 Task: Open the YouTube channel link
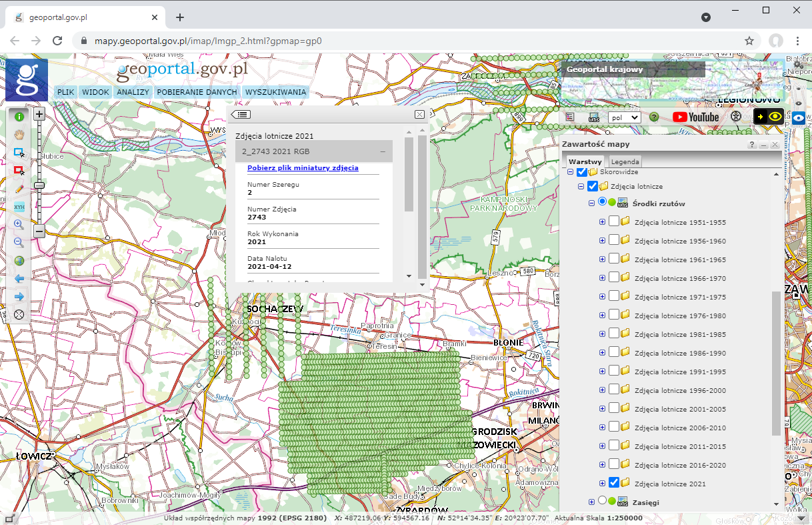(x=695, y=117)
